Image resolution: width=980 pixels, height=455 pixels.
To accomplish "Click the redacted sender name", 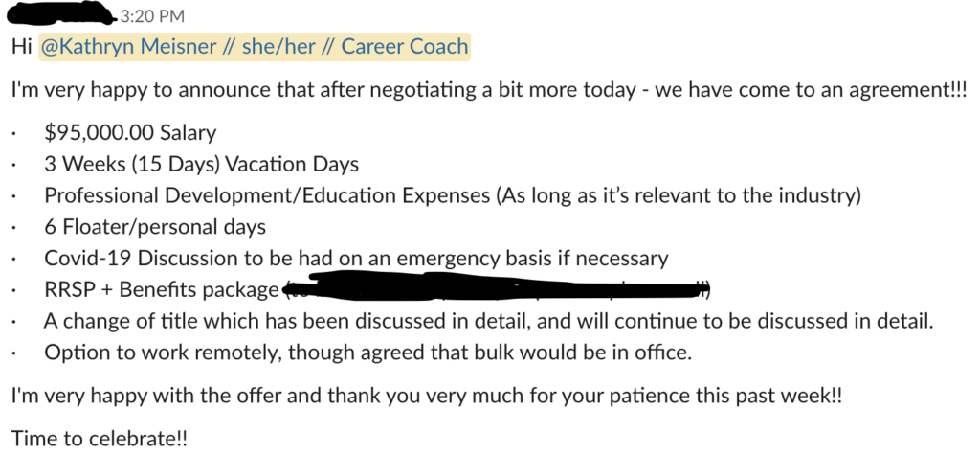I will (59, 16).
